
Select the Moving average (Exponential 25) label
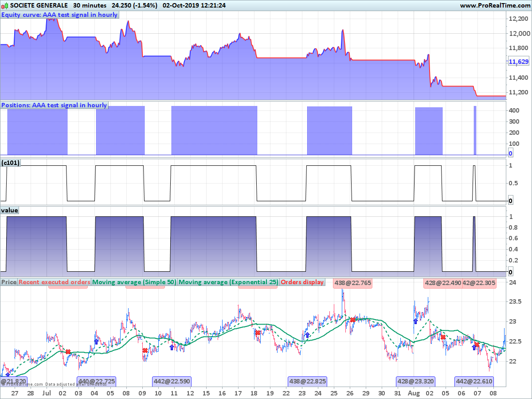pos(229,282)
